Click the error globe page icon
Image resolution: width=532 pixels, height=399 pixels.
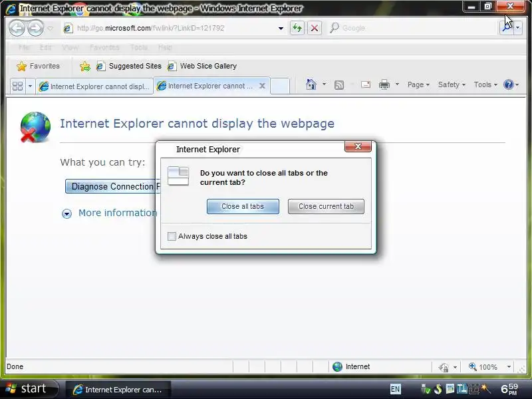[35, 127]
